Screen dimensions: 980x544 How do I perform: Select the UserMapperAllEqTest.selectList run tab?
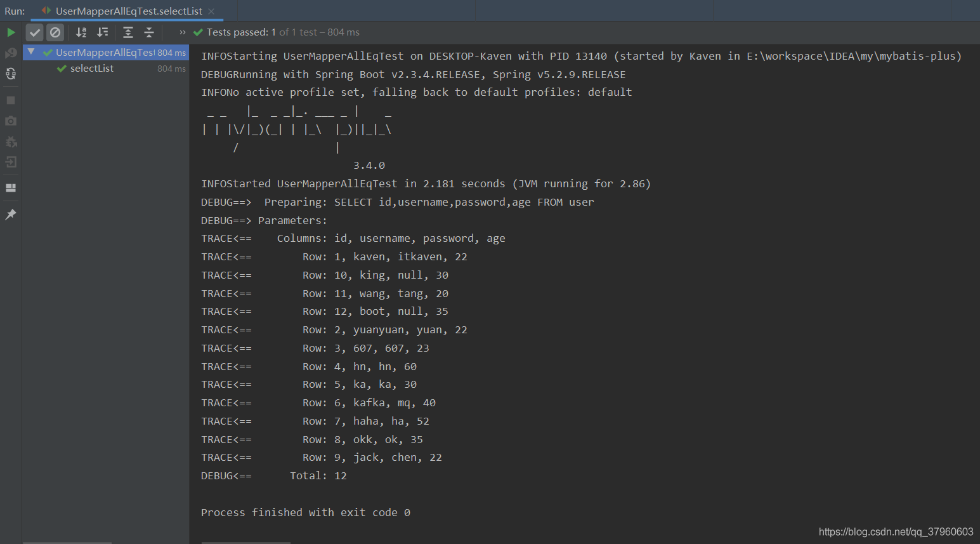coord(128,11)
